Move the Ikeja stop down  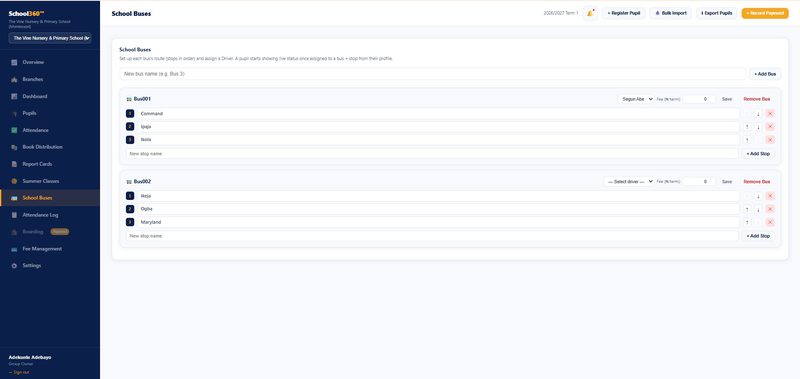(758, 196)
